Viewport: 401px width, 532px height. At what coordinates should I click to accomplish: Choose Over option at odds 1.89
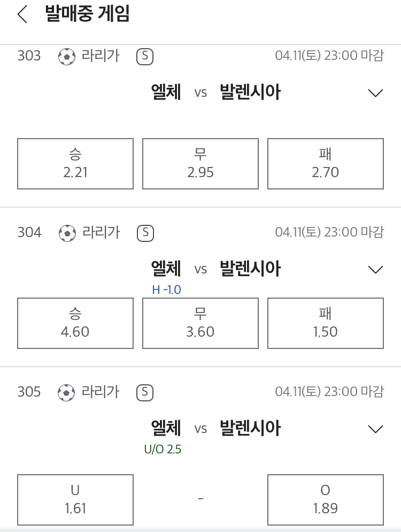[x=326, y=500]
